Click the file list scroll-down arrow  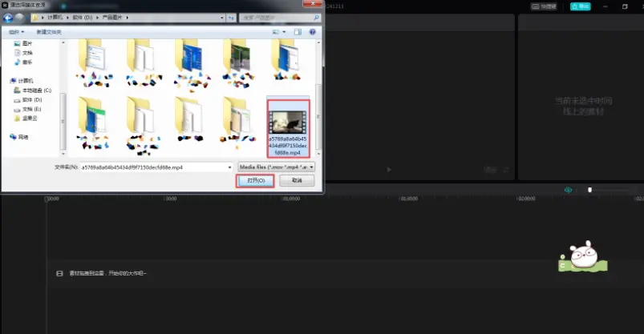[x=318, y=154]
